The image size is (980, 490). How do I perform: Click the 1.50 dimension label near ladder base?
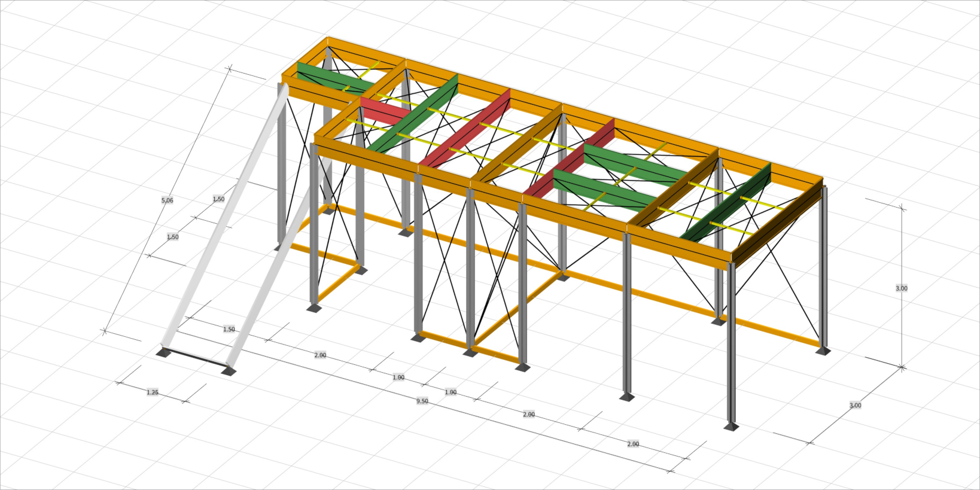(x=229, y=330)
